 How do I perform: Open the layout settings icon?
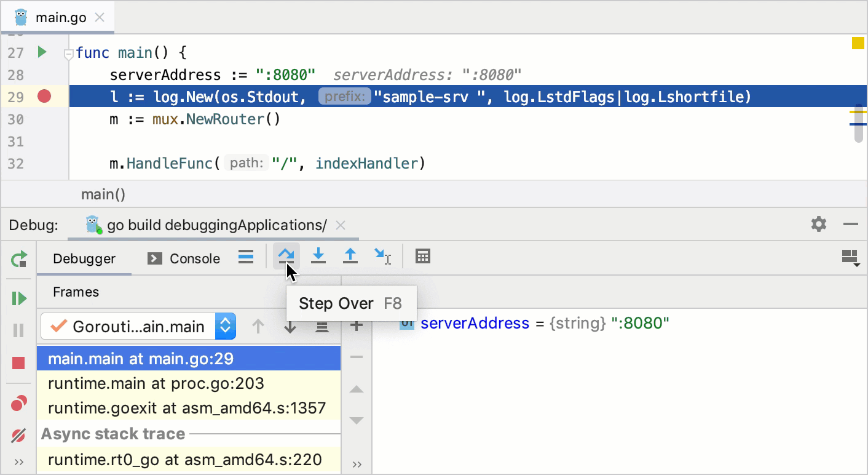[x=850, y=257]
